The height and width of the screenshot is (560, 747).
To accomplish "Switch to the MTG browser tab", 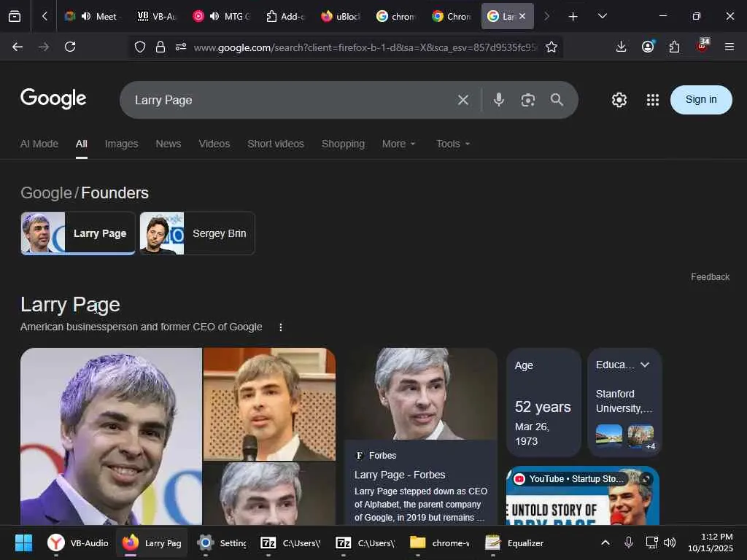I will [222, 17].
